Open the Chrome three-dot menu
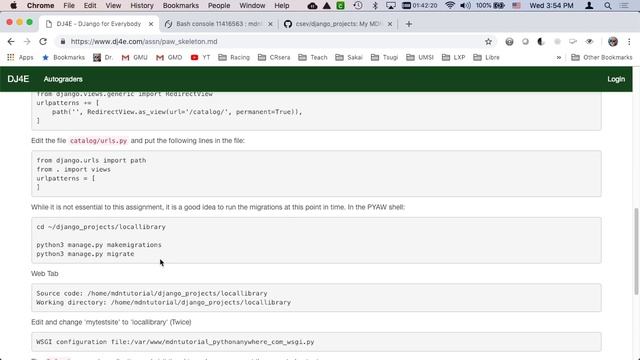Screen dimensions: 640x360 click(629, 42)
